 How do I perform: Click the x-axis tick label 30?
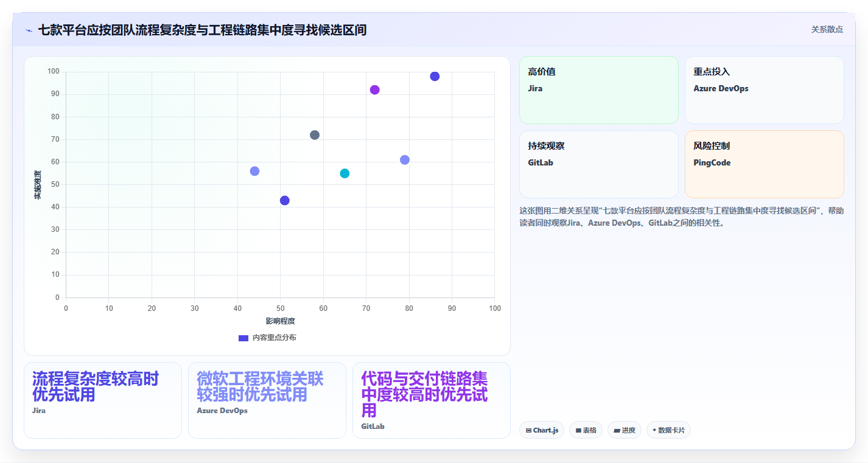195,308
